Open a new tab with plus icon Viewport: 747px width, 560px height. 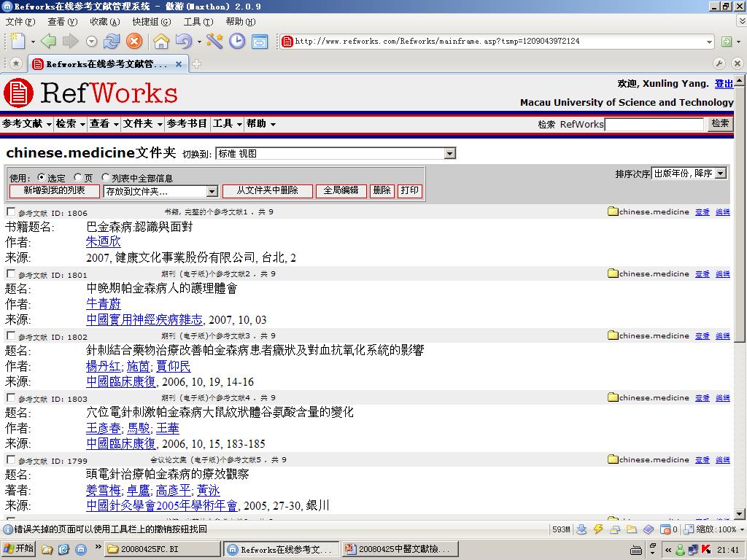(x=196, y=63)
